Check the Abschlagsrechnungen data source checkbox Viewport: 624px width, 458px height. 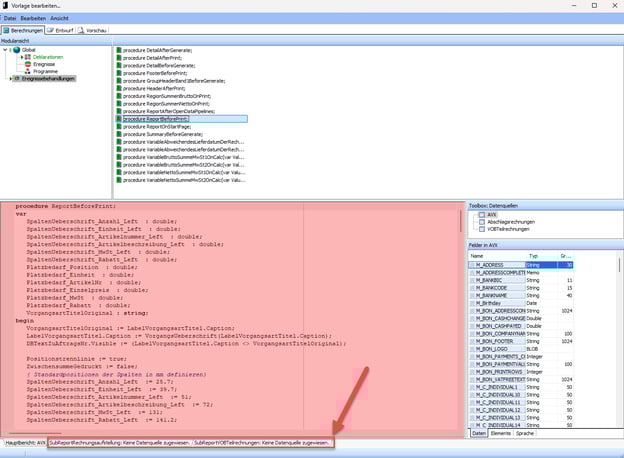(482, 221)
